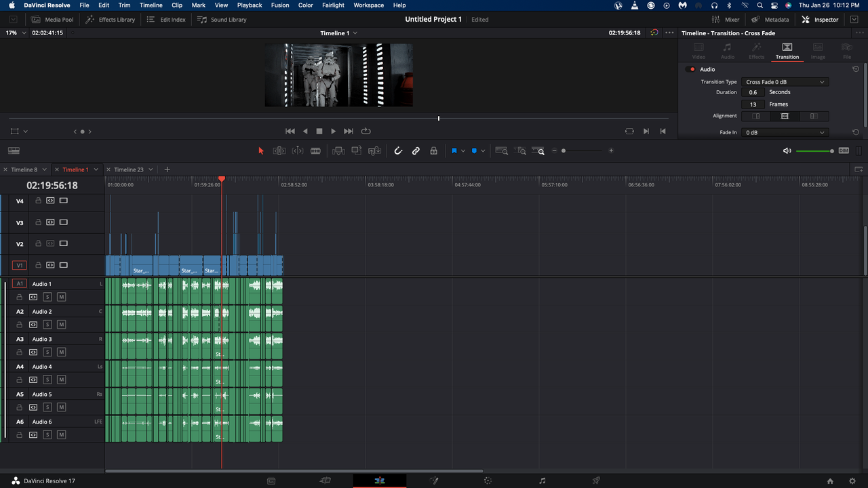Click the Position Lock padlock icon

(x=433, y=151)
